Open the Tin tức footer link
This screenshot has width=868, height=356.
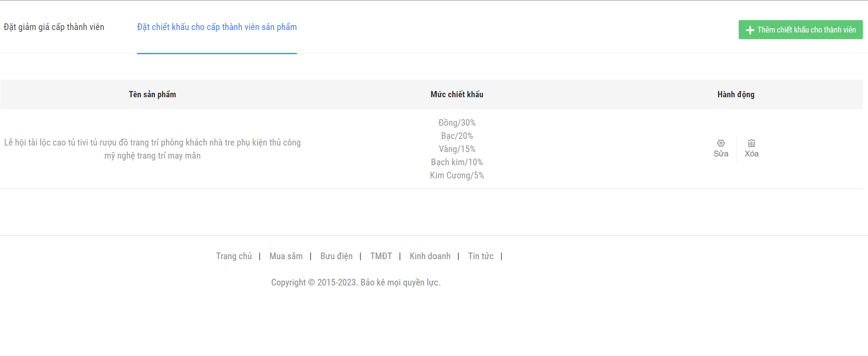pos(480,256)
